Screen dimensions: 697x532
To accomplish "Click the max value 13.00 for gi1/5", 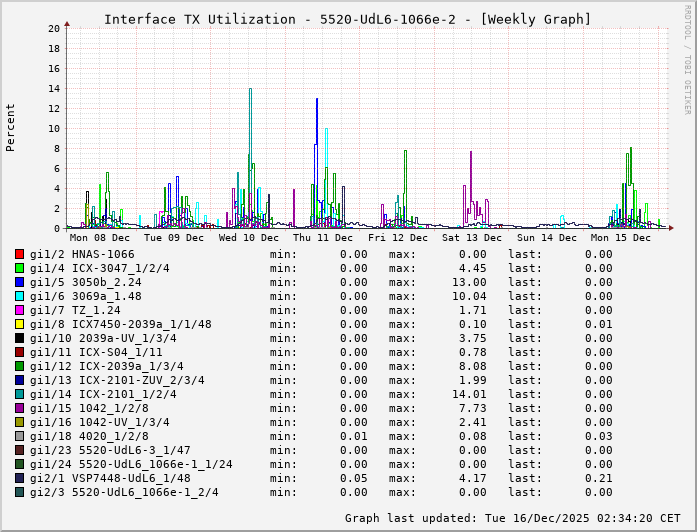I will point(469,282).
